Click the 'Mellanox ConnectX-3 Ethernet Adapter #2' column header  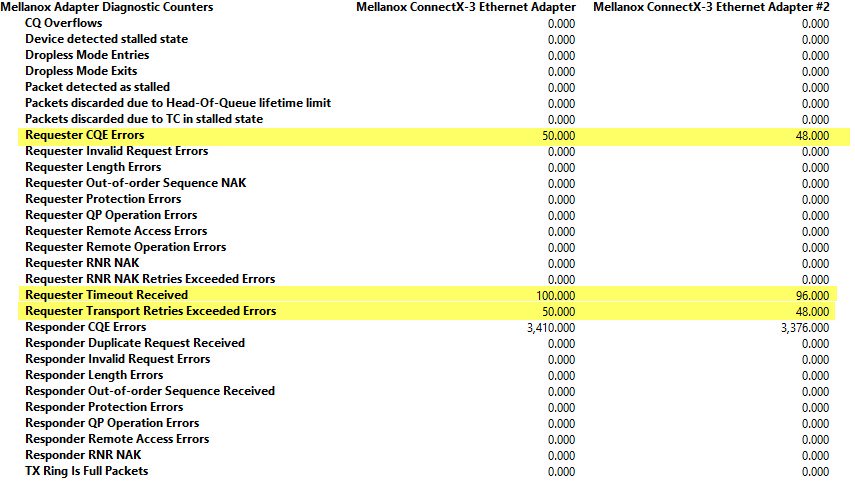point(711,7)
